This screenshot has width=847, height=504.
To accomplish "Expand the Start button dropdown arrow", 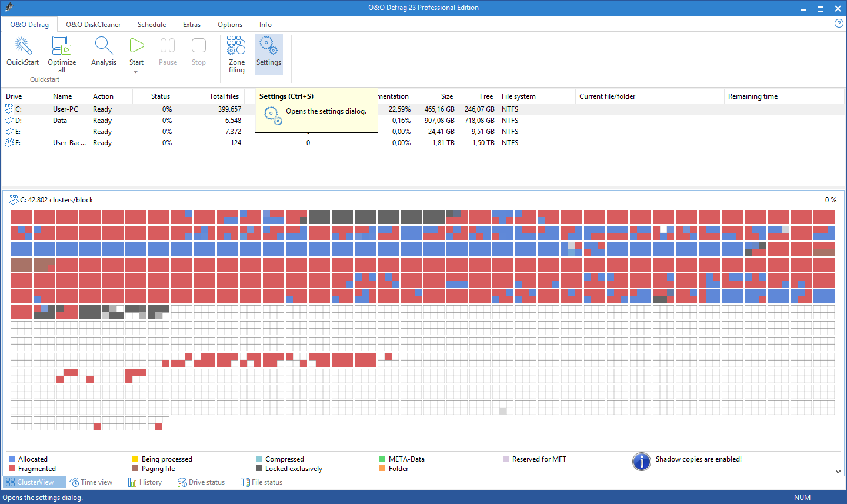I will pos(136,72).
